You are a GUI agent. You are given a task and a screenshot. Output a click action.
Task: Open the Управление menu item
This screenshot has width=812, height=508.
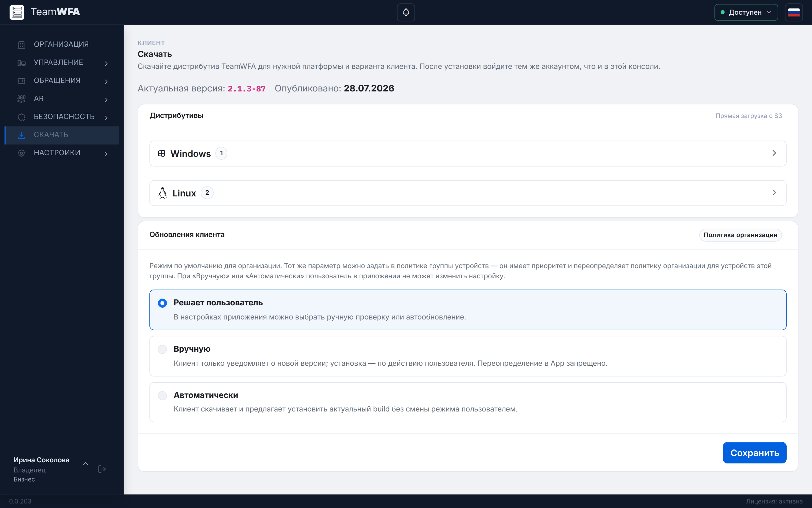tap(62, 62)
